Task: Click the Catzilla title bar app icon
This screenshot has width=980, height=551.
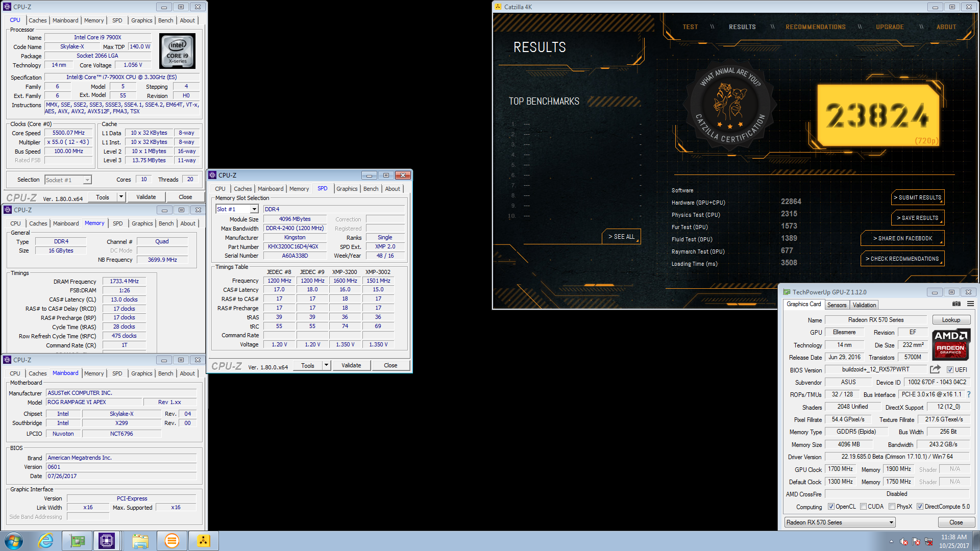Action: pyautogui.click(x=498, y=7)
